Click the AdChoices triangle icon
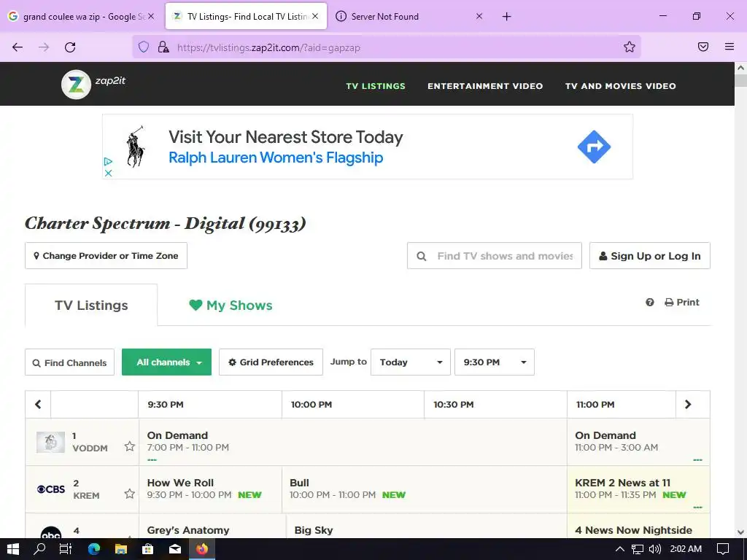The image size is (747, 560). 108,162
